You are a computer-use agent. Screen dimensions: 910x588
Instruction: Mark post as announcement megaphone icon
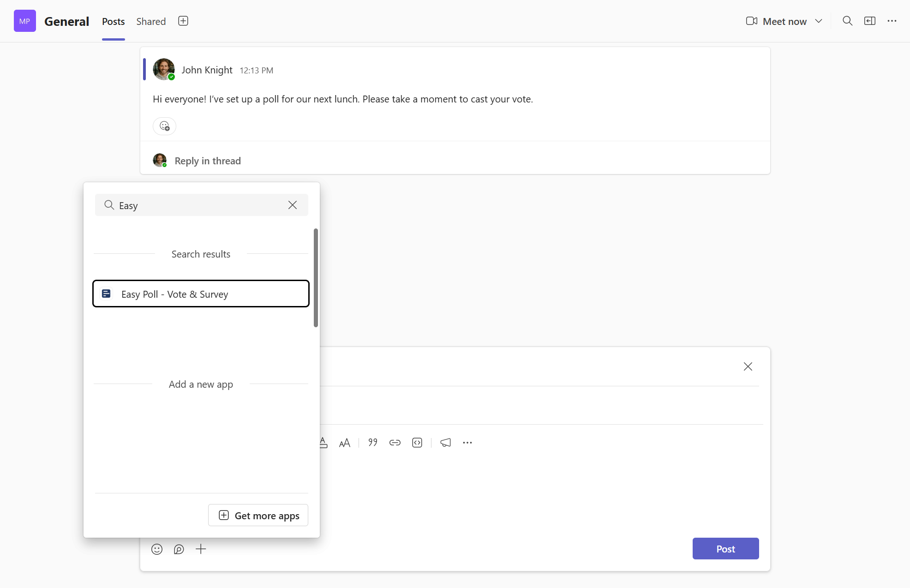point(446,443)
